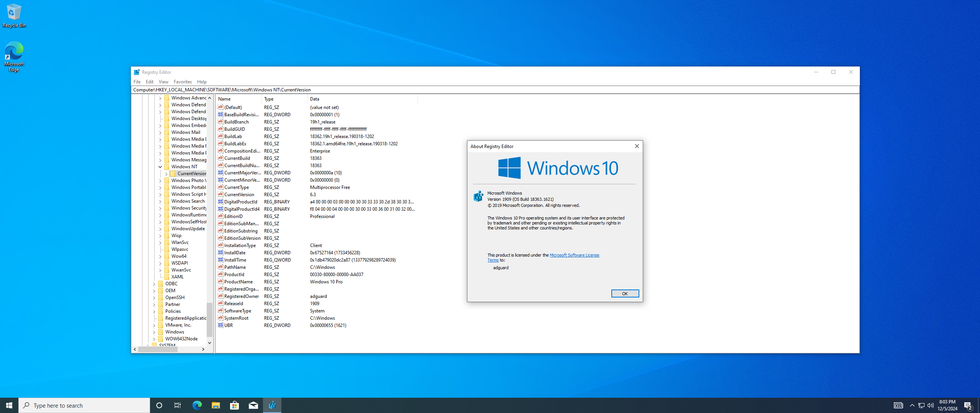Select the CurrentBuild value row
The image size is (980, 413).
317,158
